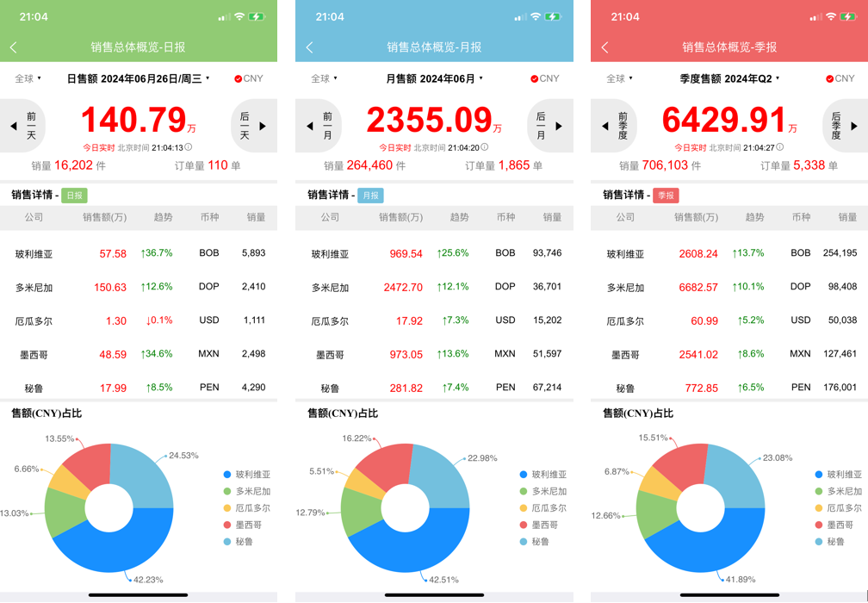This screenshot has height=603, width=868.
Task: Go back from the quarterly report screen
Action: pos(605,47)
